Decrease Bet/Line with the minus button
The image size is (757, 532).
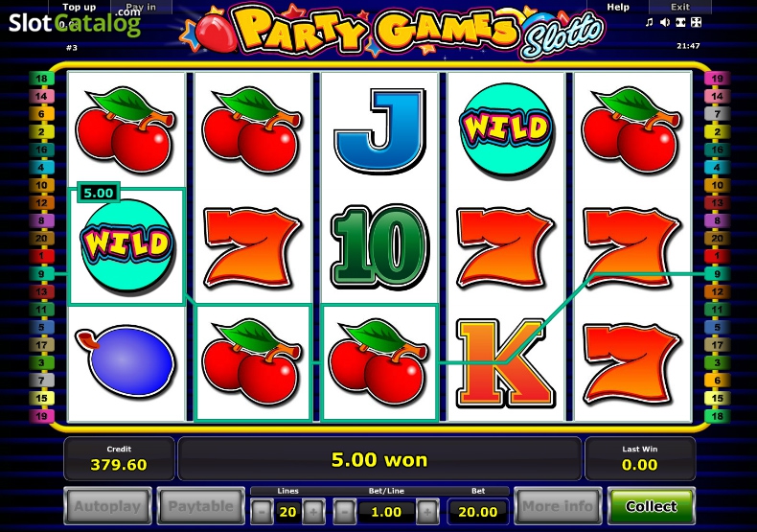click(x=344, y=511)
